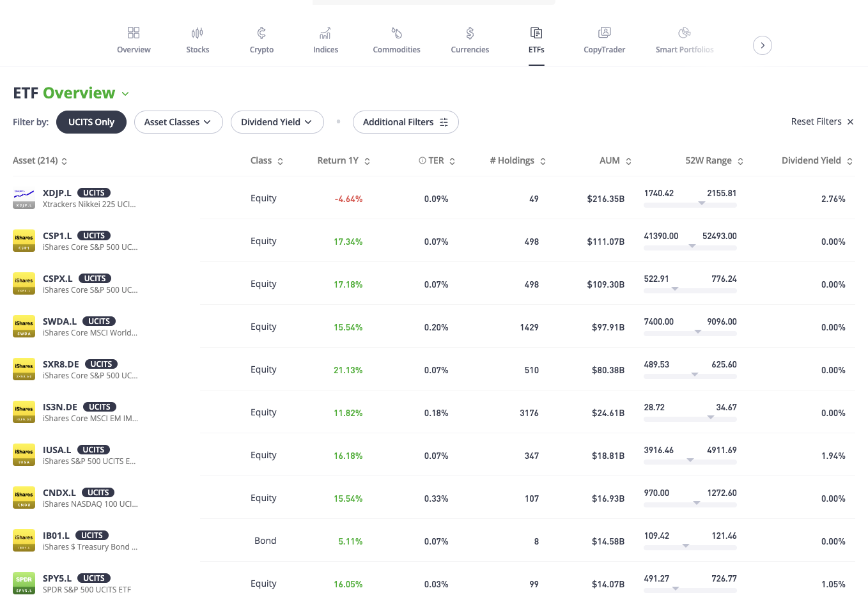Click the $111.07B AUM value
Viewport: 868px width, 595px height.
point(606,242)
